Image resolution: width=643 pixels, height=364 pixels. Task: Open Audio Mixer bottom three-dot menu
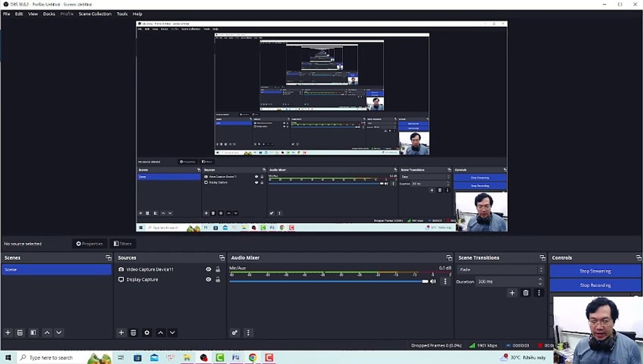248,333
